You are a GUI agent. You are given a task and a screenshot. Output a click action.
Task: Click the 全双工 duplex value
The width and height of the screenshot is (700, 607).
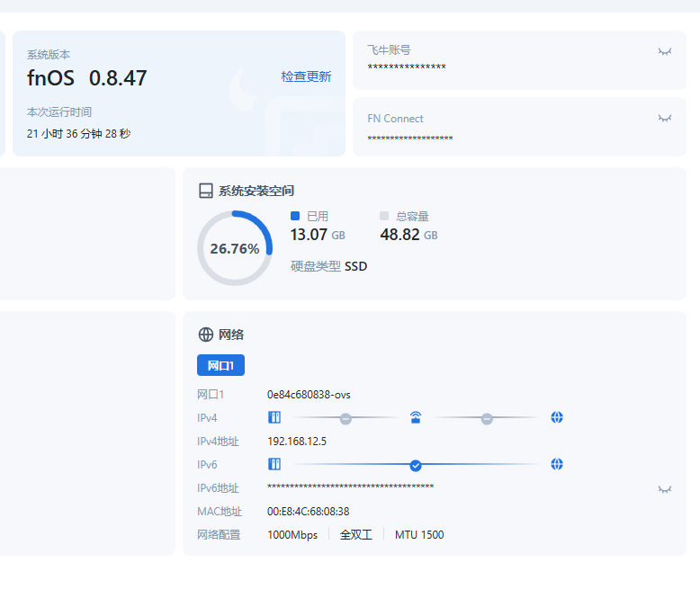pyautogui.click(x=355, y=535)
